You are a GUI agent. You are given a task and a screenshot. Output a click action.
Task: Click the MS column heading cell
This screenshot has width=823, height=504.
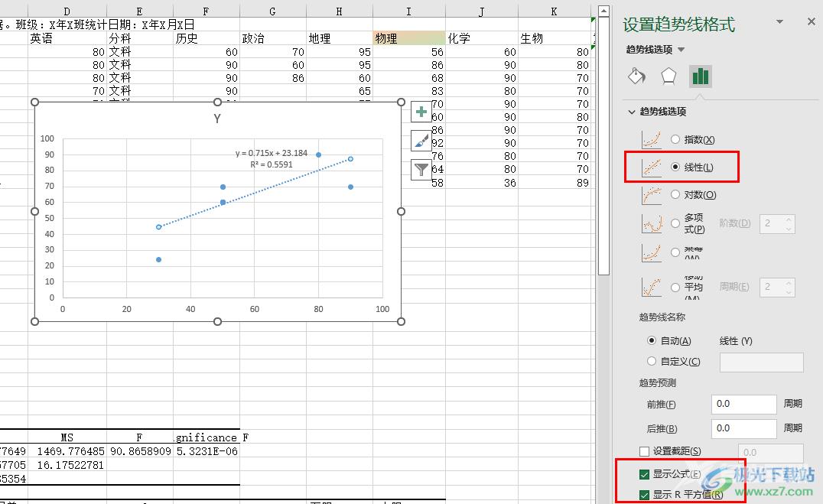(67, 437)
